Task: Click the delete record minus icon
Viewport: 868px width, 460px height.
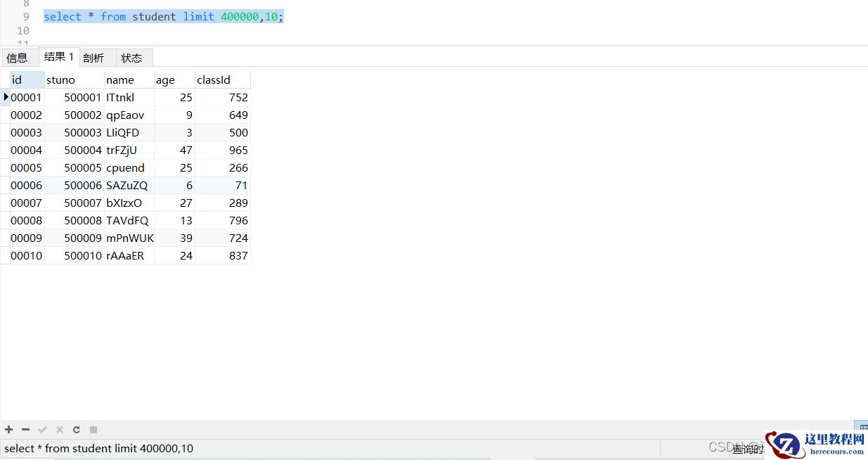Action: tap(26, 429)
